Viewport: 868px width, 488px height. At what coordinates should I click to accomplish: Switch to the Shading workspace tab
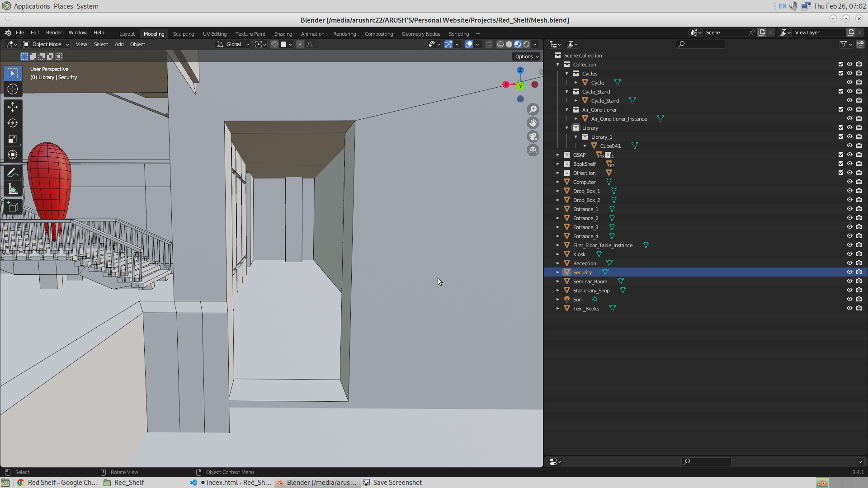click(x=283, y=33)
